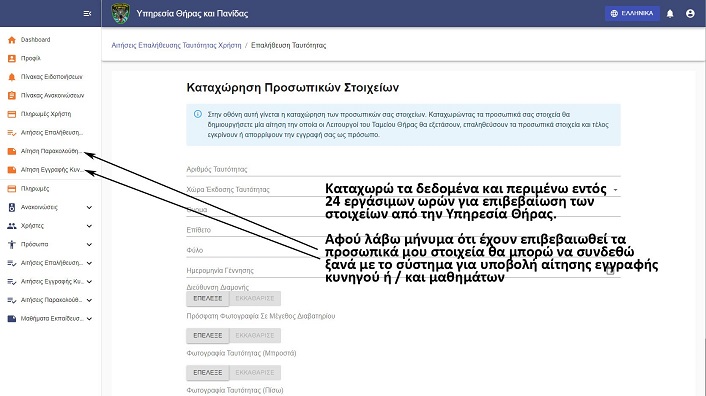The image size is (706, 396).
Task: Go to Αιτήσεις Επαλήθευσης Ταυτότητας Χρήστη breadcrumb
Action: (x=176, y=45)
